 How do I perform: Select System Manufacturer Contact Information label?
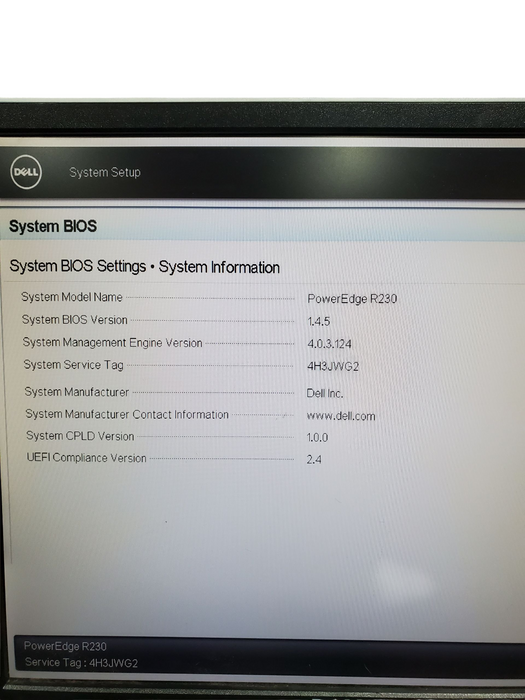pyautogui.click(x=127, y=414)
